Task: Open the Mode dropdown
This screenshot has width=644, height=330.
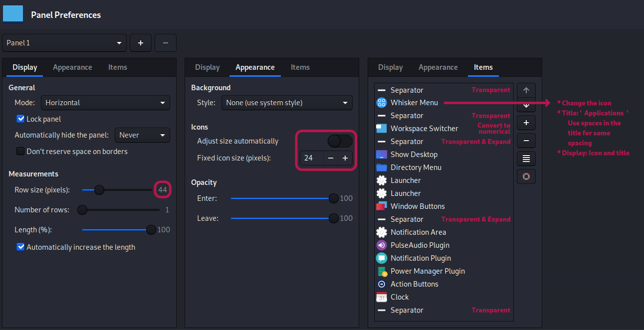Action: click(x=105, y=103)
